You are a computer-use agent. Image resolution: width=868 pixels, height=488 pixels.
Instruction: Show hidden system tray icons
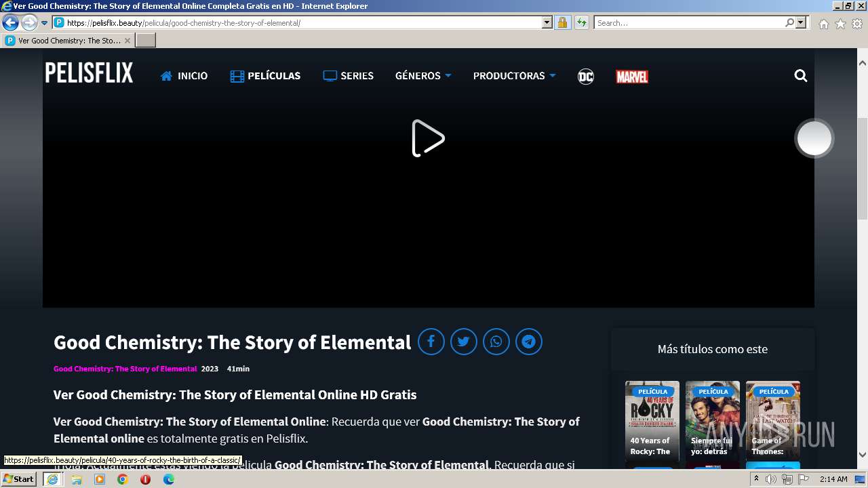[x=756, y=479]
